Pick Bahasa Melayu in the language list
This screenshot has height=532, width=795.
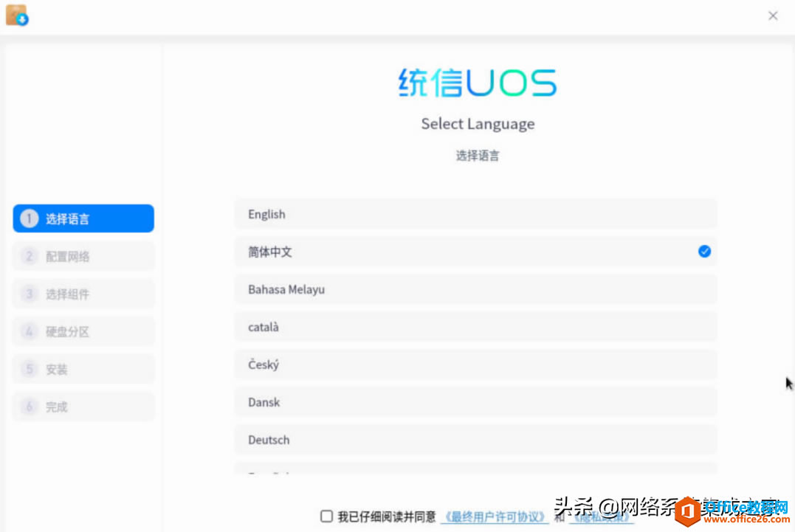[475, 289]
